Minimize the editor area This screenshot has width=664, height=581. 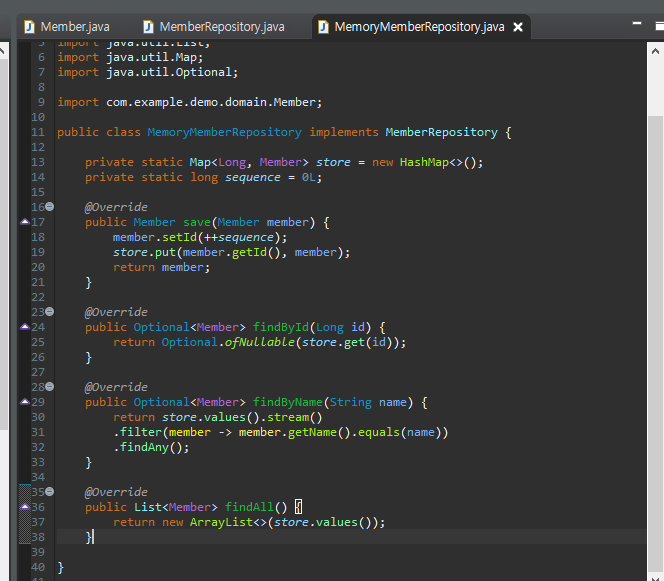[636, 23]
